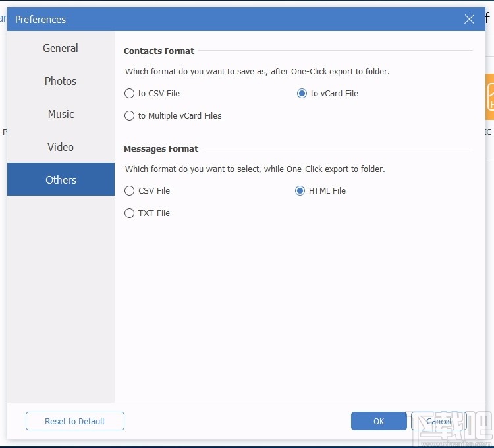Click the Reset to Default button
Viewport: 494px width, 448px height.
(75, 421)
